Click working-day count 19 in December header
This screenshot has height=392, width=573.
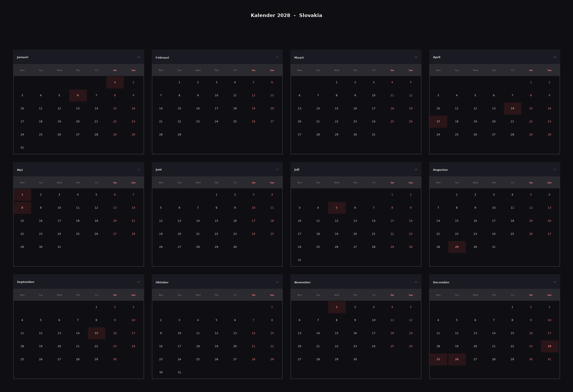(x=554, y=282)
